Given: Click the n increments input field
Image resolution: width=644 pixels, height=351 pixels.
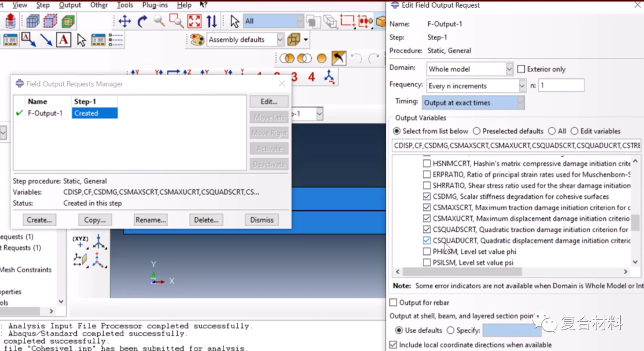Looking at the screenshot, I should coord(561,85).
